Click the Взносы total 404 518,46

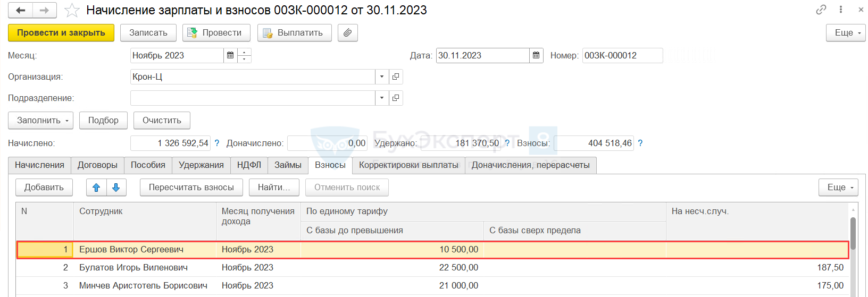594,143
